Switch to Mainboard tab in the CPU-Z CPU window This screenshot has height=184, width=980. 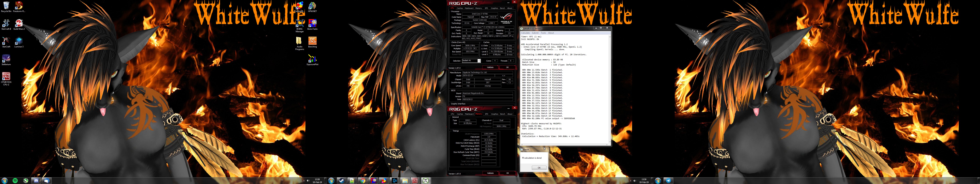click(x=469, y=8)
